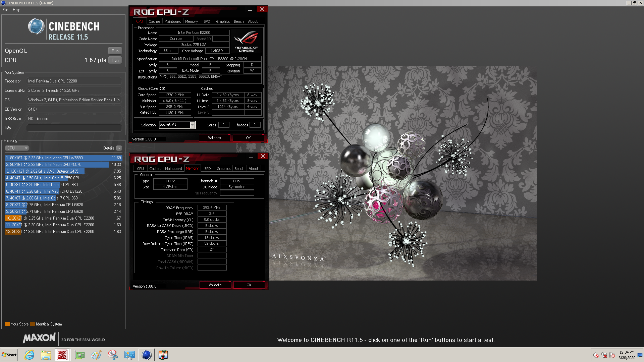Minimize the upper ROG CPU-Z window
The width and height of the screenshot is (644, 362).
[250, 10]
